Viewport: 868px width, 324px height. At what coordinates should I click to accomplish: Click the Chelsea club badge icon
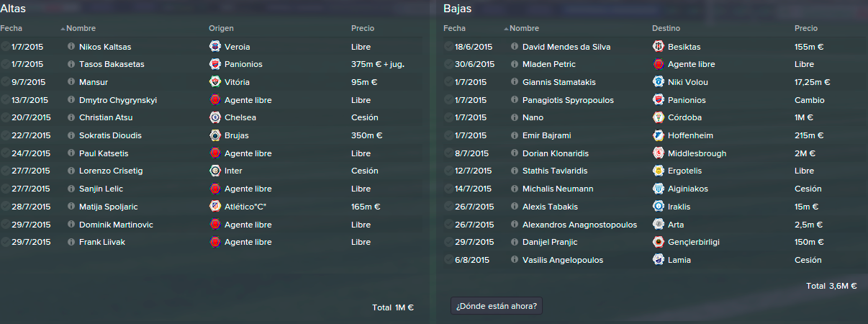(x=214, y=117)
